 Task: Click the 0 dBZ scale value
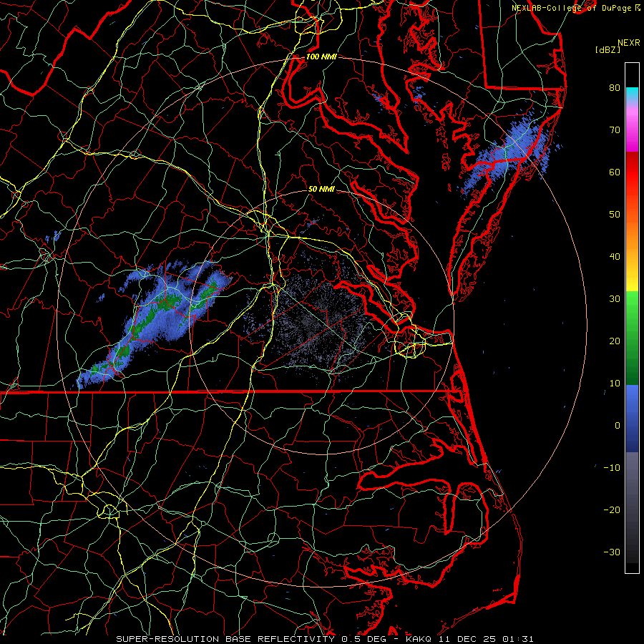[x=618, y=426]
